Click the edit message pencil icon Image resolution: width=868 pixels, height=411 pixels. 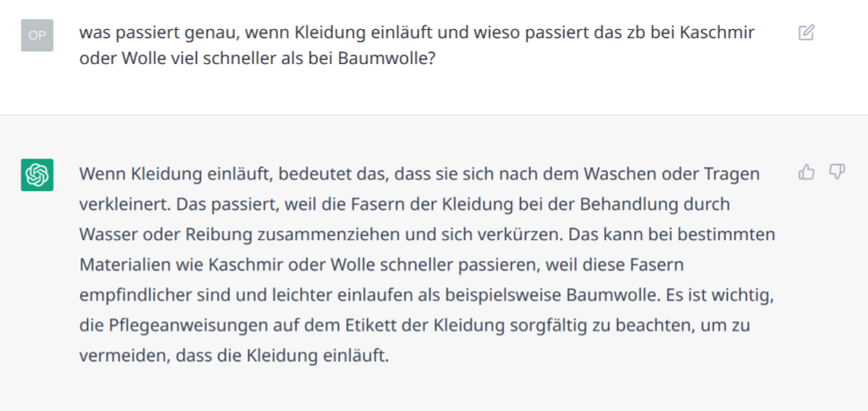pyautogui.click(x=806, y=32)
